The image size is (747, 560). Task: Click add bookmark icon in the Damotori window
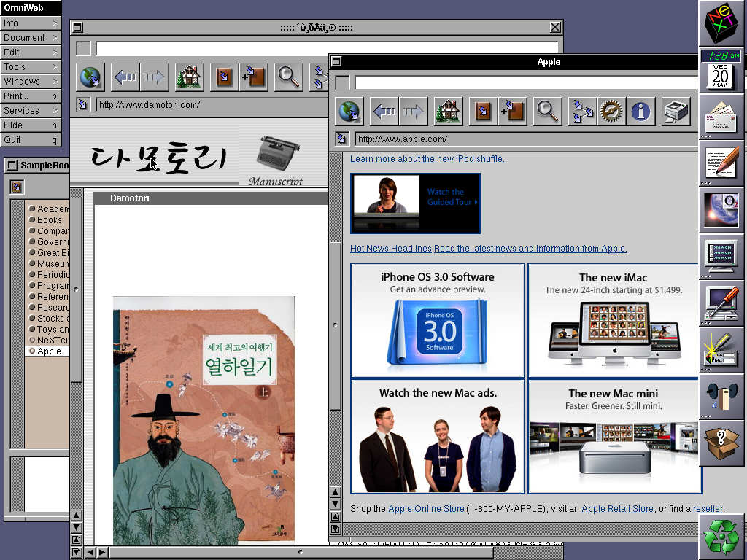(x=253, y=77)
